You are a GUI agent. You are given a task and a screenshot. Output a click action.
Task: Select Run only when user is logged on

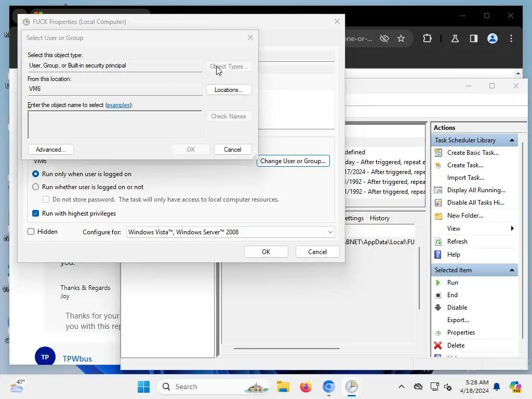coord(35,174)
